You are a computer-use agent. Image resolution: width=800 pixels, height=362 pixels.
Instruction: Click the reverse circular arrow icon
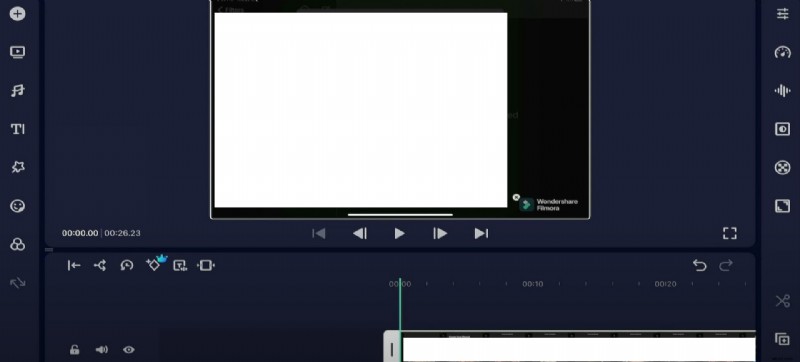tap(127, 265)
